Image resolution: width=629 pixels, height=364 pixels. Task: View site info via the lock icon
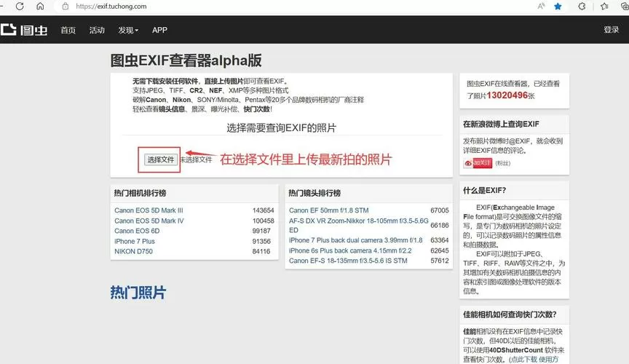(65, 7)
